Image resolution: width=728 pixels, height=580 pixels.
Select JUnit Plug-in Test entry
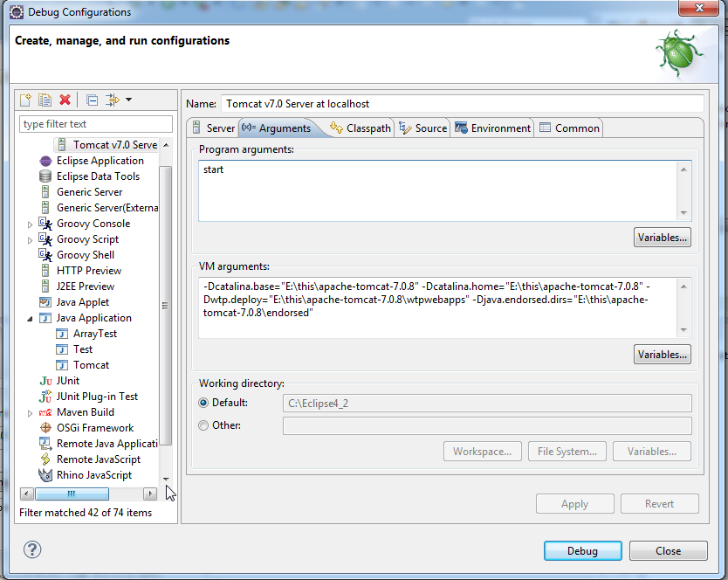coord(89,397)
